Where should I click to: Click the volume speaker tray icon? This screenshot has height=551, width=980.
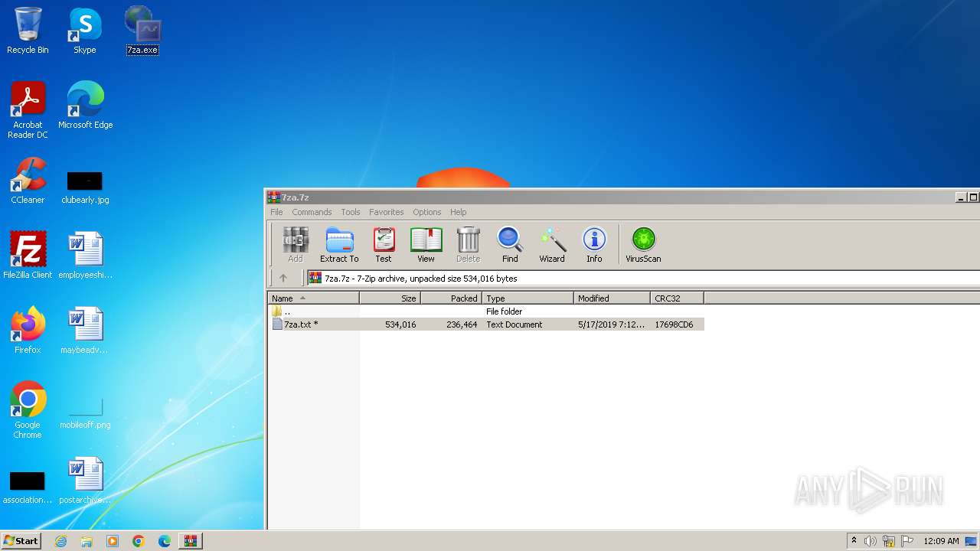(871, 541)
